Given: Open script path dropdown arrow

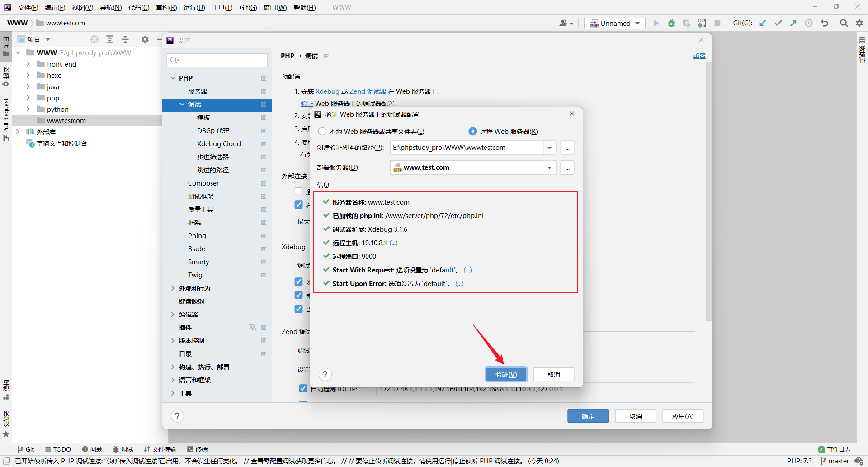Looking at the screenshot, I should click(x=549, y=148).
